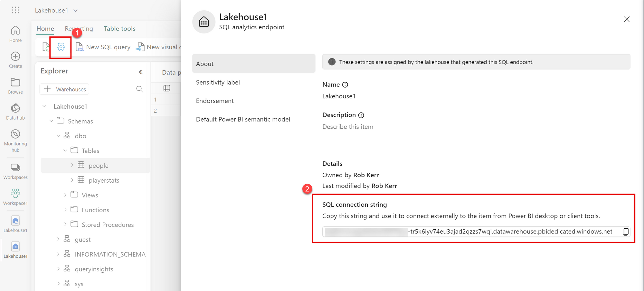The height and width of the screenshot is (291, 644).
Task: Click the New SQL query button
Action: (103, 47)
